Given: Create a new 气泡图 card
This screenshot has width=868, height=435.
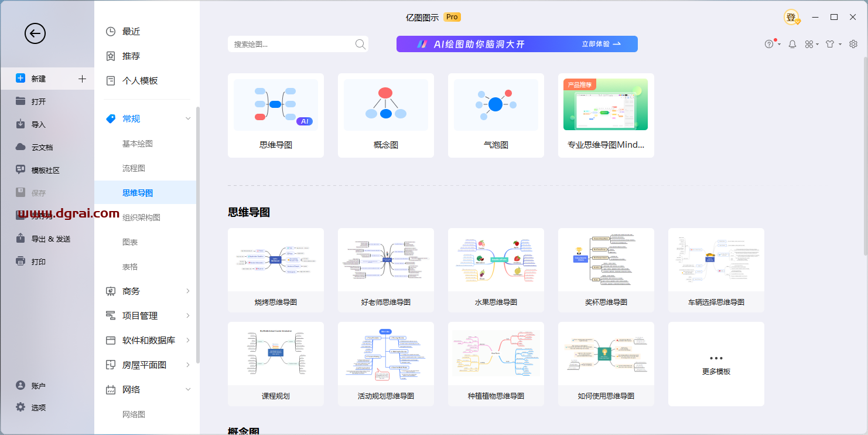Looking at the screenshot, I should (496, 115).
